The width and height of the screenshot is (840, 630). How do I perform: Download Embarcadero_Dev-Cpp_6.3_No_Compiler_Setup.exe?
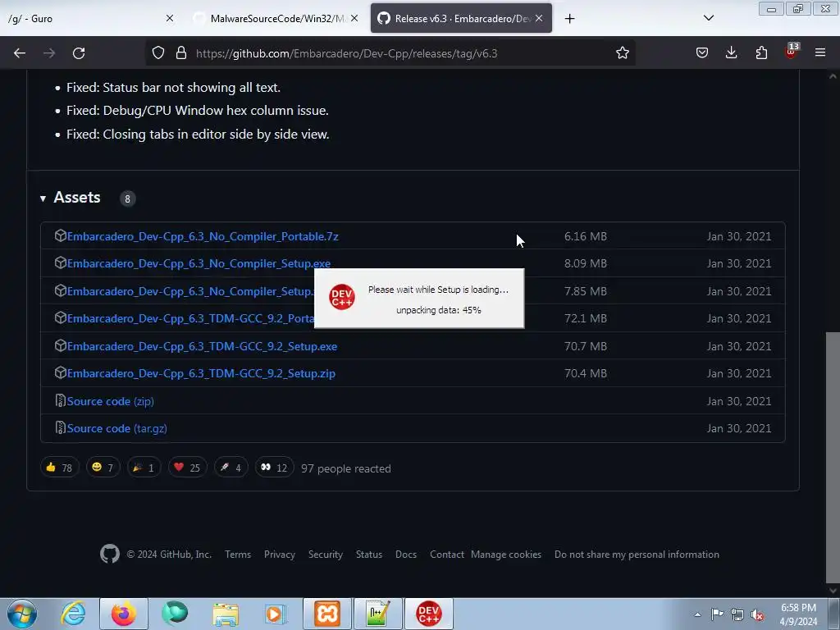pyautogui.click(x=199, y=263)
